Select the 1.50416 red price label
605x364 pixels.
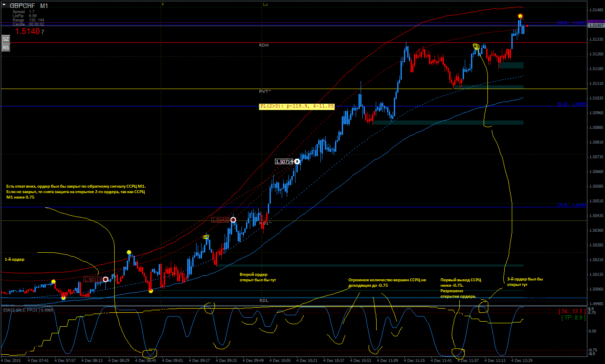pos(220,220)
